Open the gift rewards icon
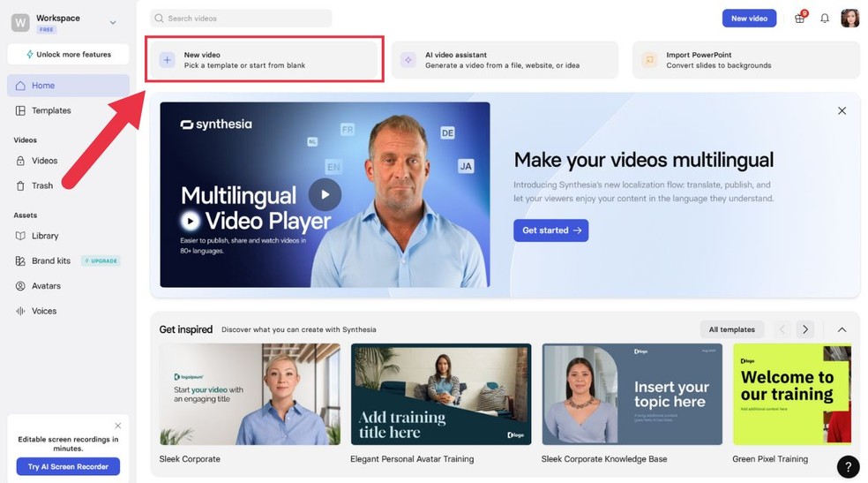The image size is (868, 483). click(x=799, y=19)
